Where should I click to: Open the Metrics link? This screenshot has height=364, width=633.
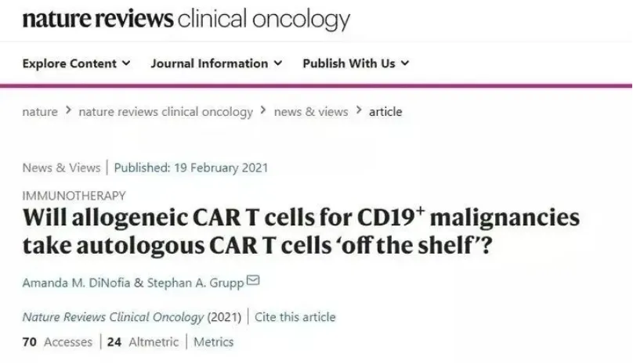214,342
